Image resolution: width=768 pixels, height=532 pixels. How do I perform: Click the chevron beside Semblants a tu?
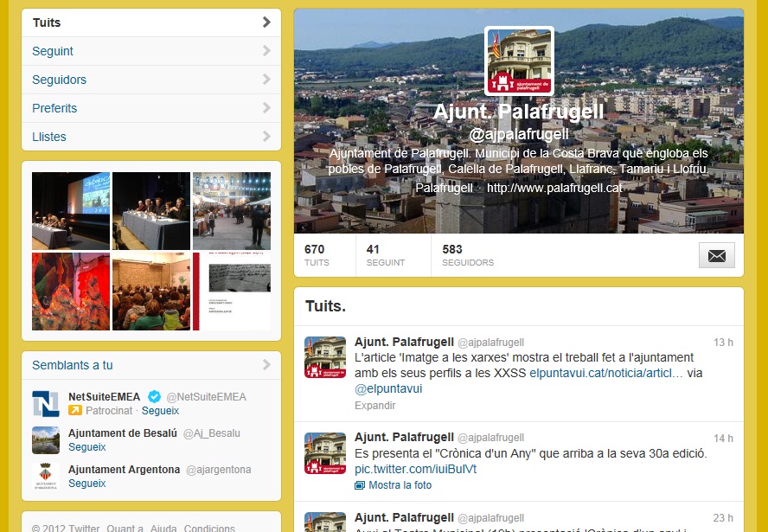coord(266,364)
